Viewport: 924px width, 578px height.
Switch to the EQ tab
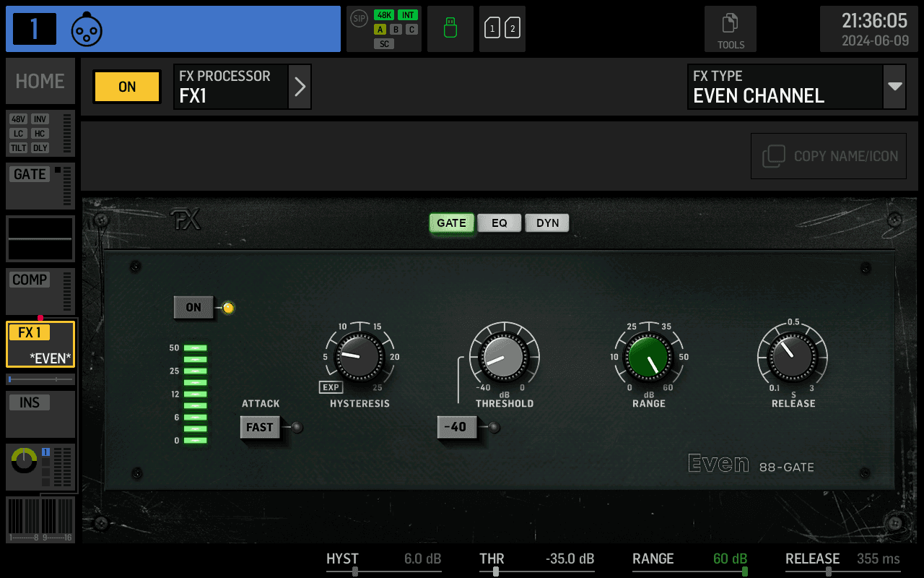(500, 223)
